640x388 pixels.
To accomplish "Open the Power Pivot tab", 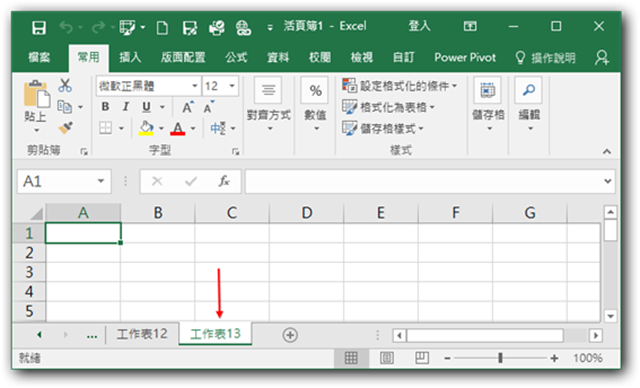I will coord(465,58).
